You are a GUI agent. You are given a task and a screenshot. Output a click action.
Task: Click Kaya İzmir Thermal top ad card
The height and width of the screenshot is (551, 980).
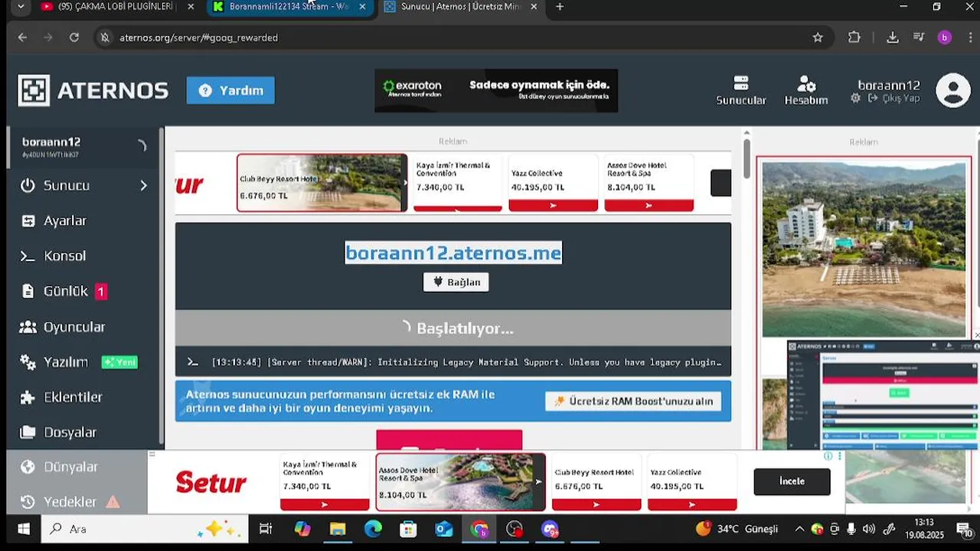(457, 184)
